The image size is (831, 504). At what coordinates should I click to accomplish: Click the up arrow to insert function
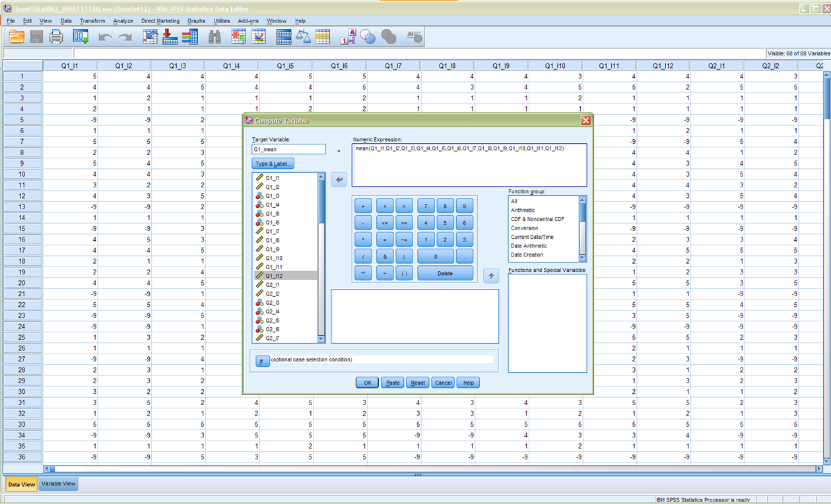[490, 276]
